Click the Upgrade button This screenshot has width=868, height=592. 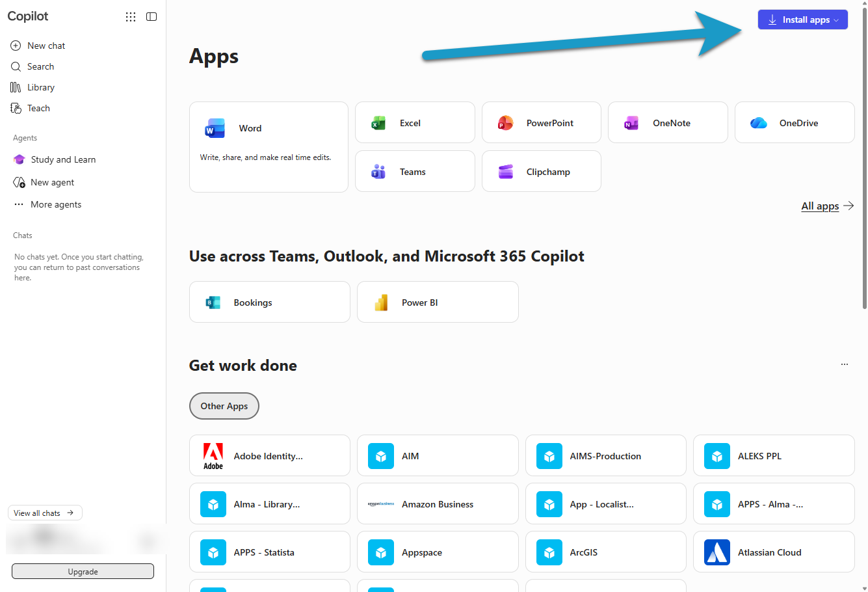[x=83, y=571]
